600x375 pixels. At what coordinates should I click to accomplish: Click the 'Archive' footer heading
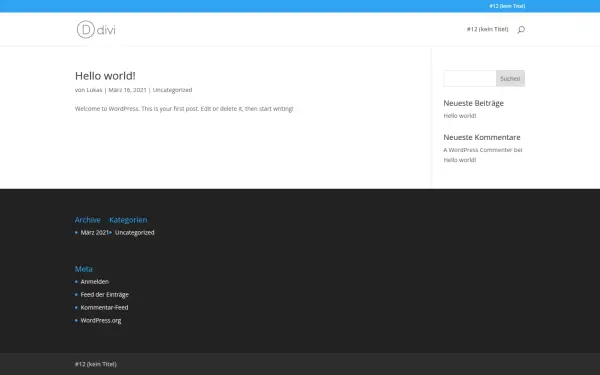tap(88, 220)
